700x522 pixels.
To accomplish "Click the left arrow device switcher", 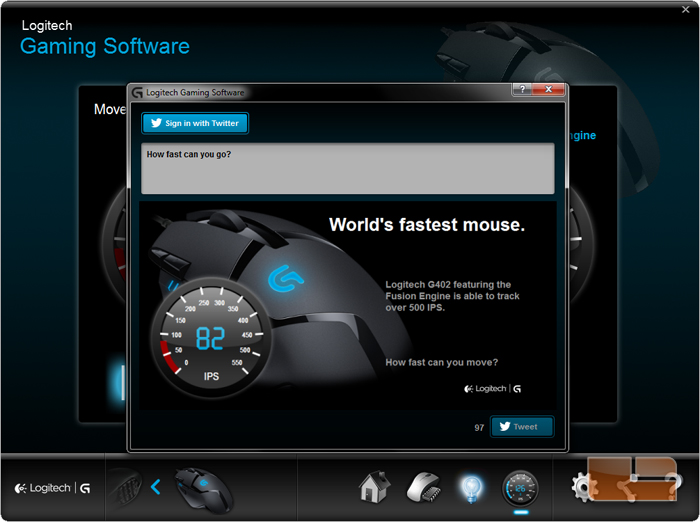I will click(156, 487).
